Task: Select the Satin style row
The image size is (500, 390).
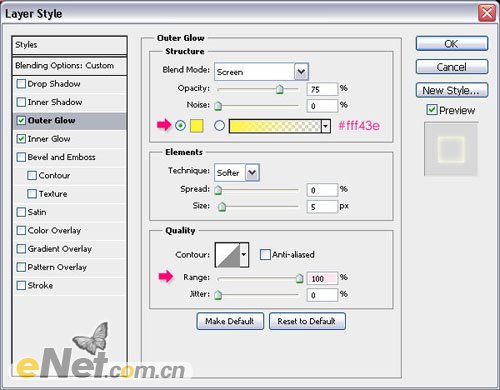Action: 69,212
